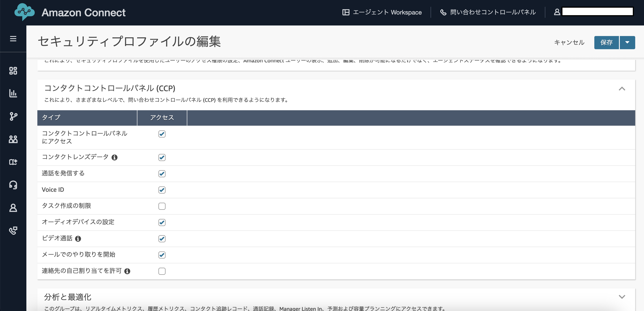The width and height of the screenshot is (644, 311).
Task: Open the analytics bar chart sidebar icon
Action: click(13, 93)
